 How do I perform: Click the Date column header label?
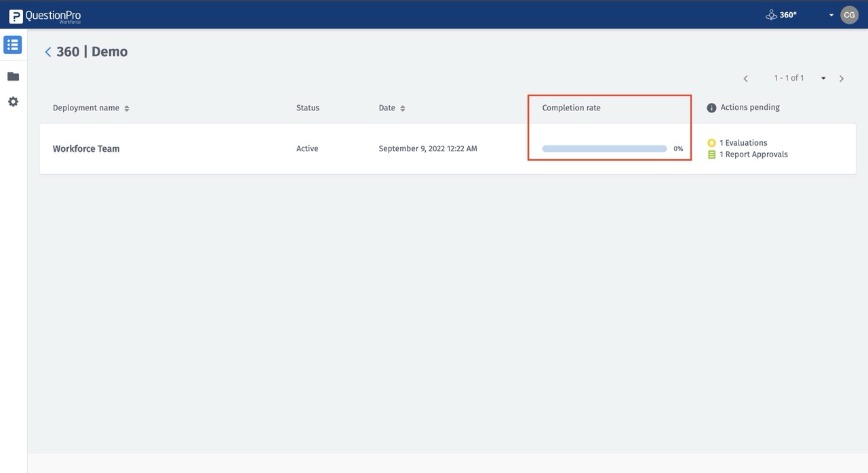pyautogui.click(x=387, y=108)
